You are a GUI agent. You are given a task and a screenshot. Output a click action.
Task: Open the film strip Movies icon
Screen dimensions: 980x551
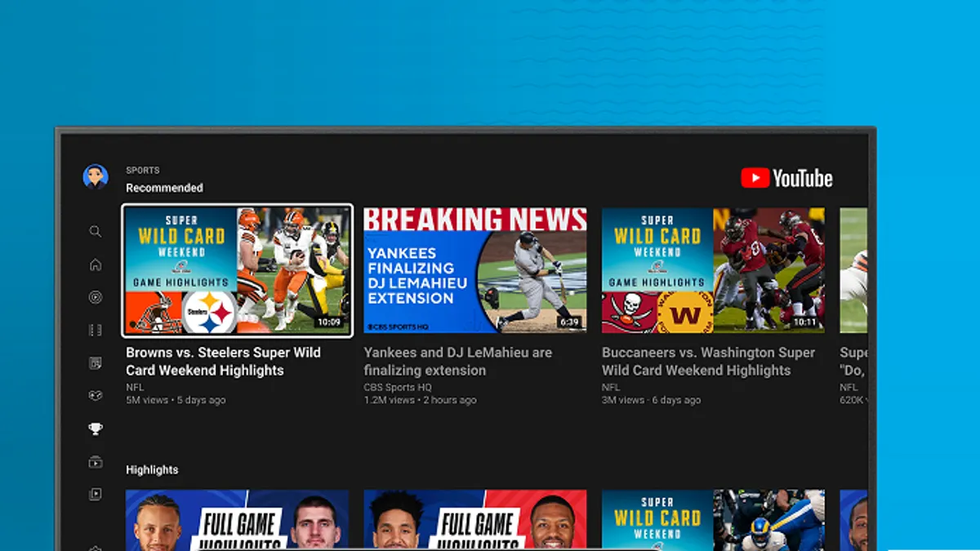click(96, 331)
